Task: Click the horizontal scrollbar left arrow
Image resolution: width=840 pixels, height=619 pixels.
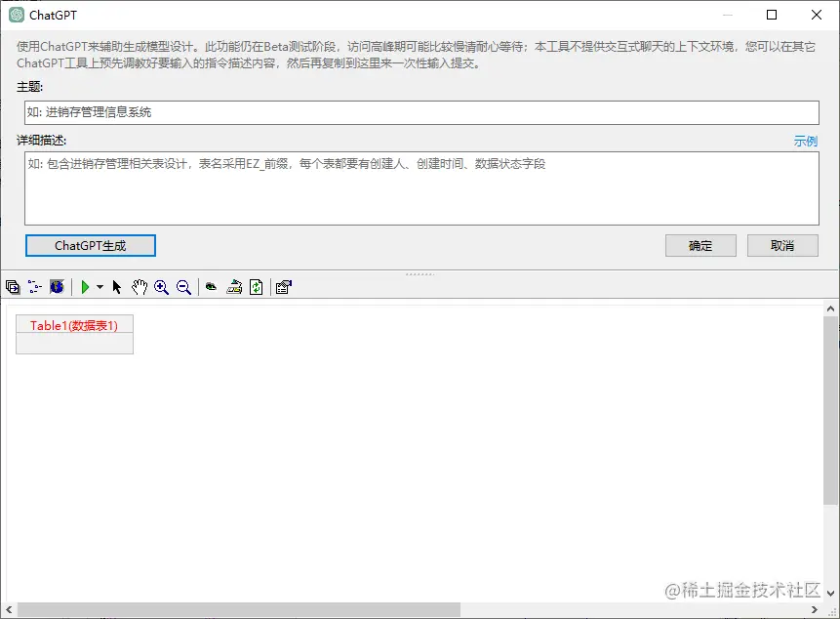Action: click(9, 609)
